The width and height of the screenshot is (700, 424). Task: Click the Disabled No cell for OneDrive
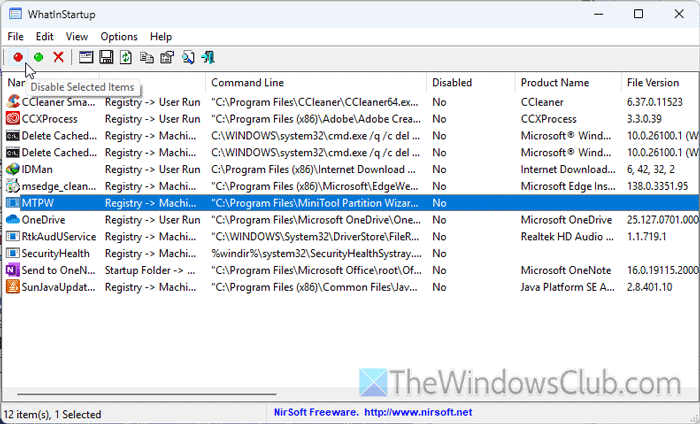[439, 220]
